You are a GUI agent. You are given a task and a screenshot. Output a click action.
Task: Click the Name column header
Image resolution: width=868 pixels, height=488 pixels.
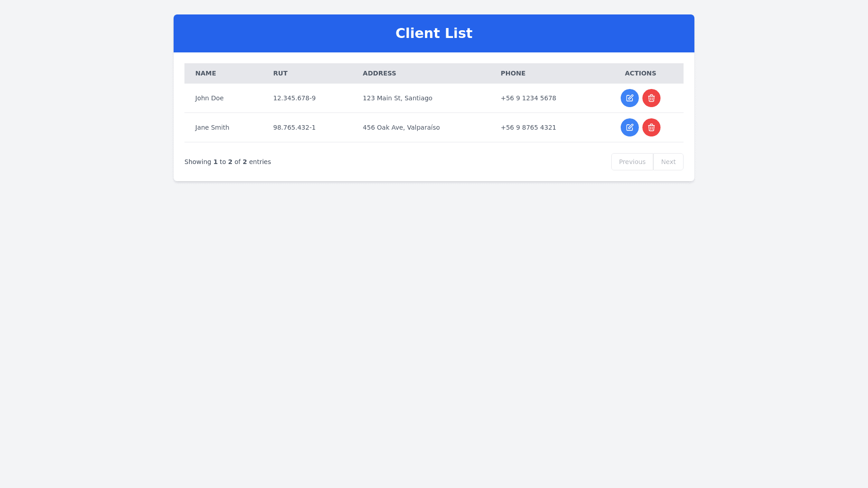click(206, 73)
